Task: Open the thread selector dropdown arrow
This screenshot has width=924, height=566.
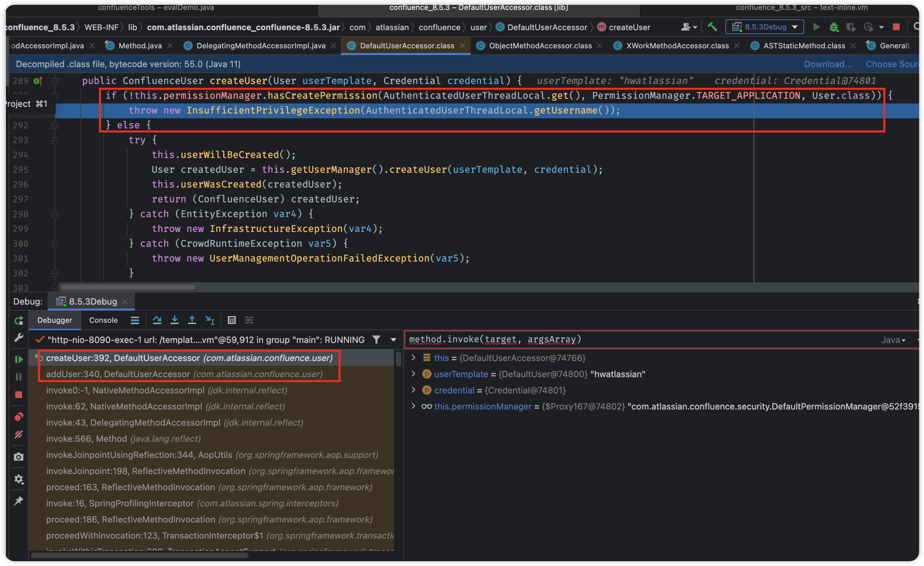Action: tap(393, 340)
